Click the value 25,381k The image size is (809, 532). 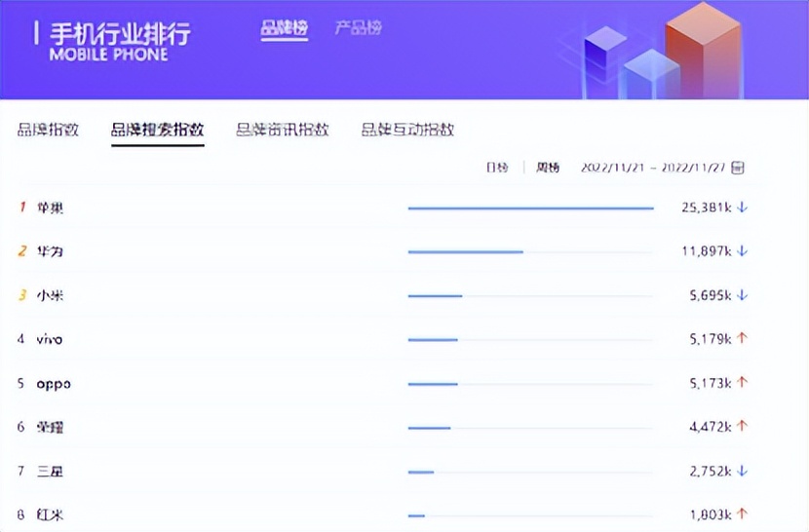[x=707, y=208]
